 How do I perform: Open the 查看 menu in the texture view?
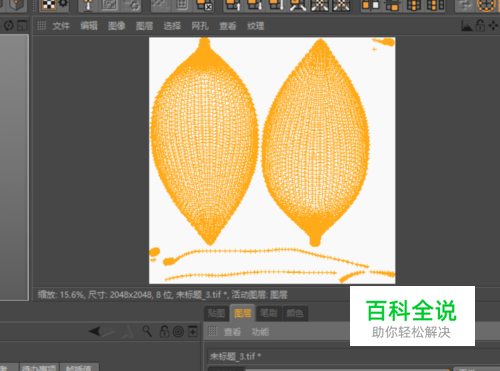pos(228,26)
